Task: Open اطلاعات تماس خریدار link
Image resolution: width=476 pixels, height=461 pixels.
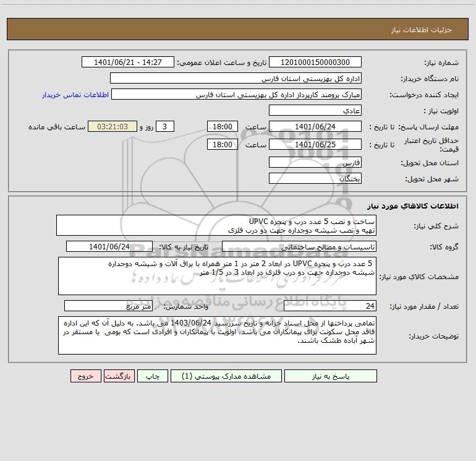Action: (75, 95)
